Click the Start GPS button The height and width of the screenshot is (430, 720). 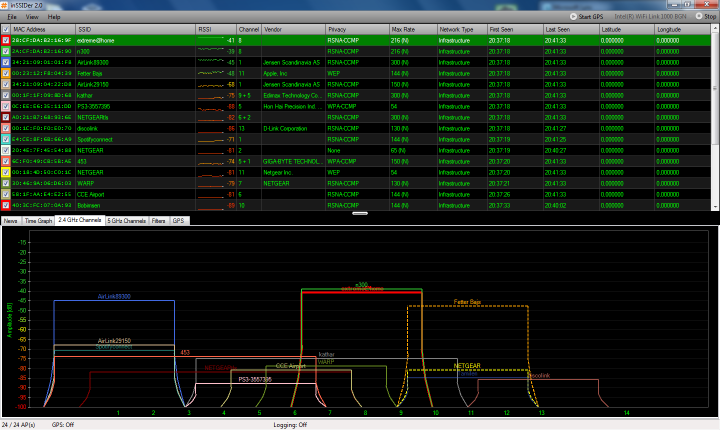click(x=586, y=17)
